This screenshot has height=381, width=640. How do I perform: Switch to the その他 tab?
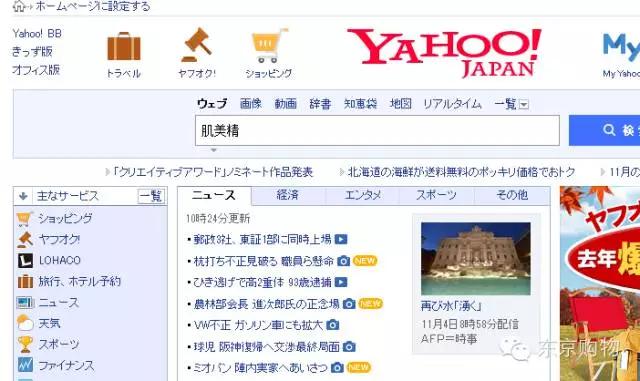(x=512, y=195)
